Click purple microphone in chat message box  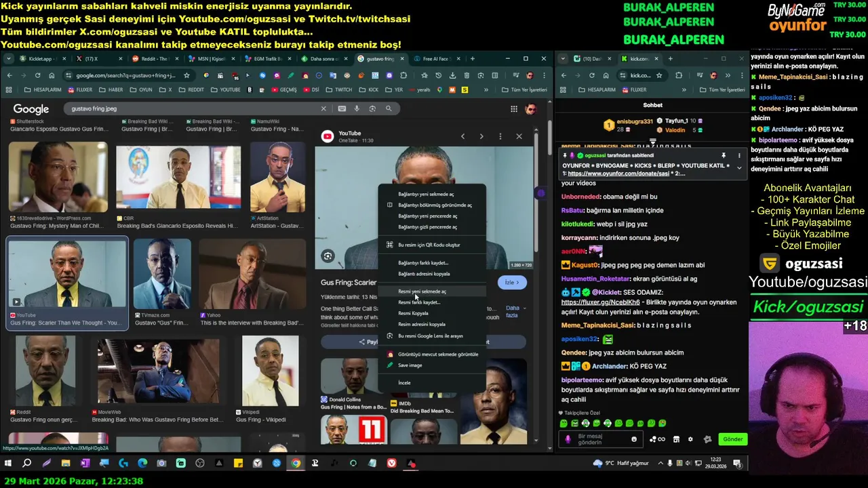point(568,439)
